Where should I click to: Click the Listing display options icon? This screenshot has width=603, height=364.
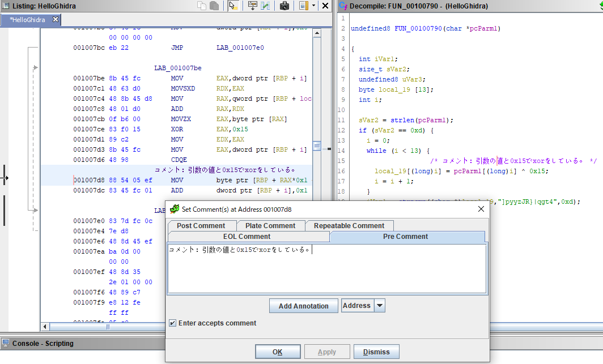(303, 6)
